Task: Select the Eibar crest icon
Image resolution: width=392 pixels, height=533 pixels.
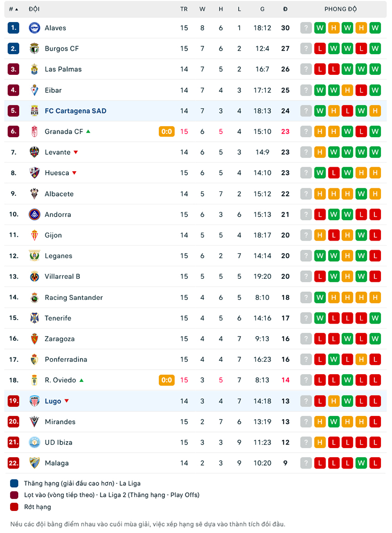Action: click(34, 90)
